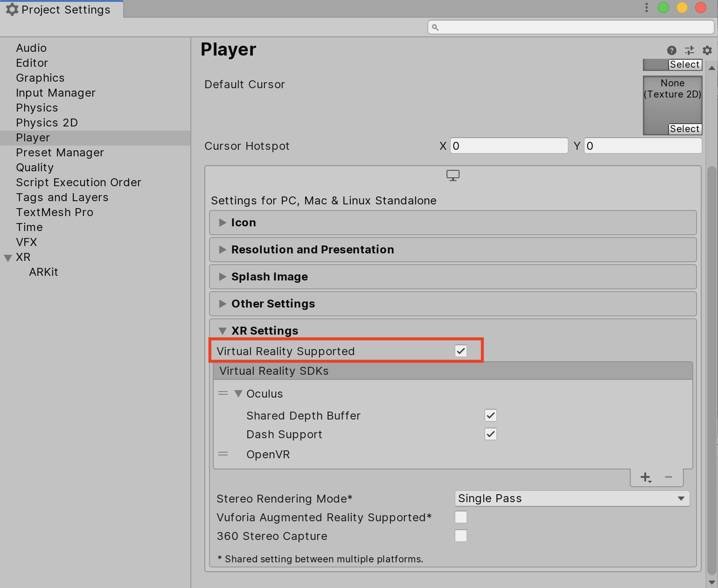718x588 pixels.
Task: Expand the Splash Image section
Action: 453,277
